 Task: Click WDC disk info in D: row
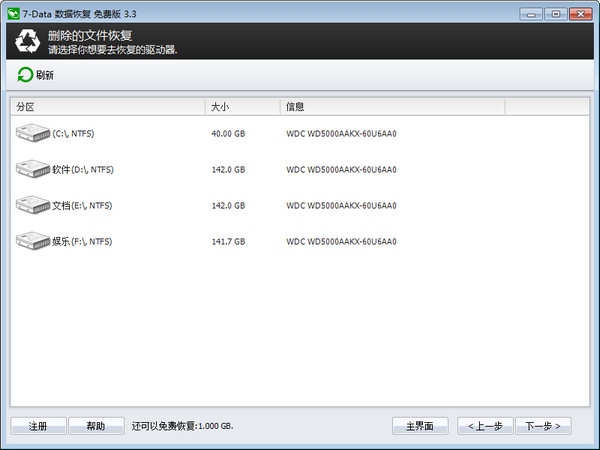click(x=341, y=170)
